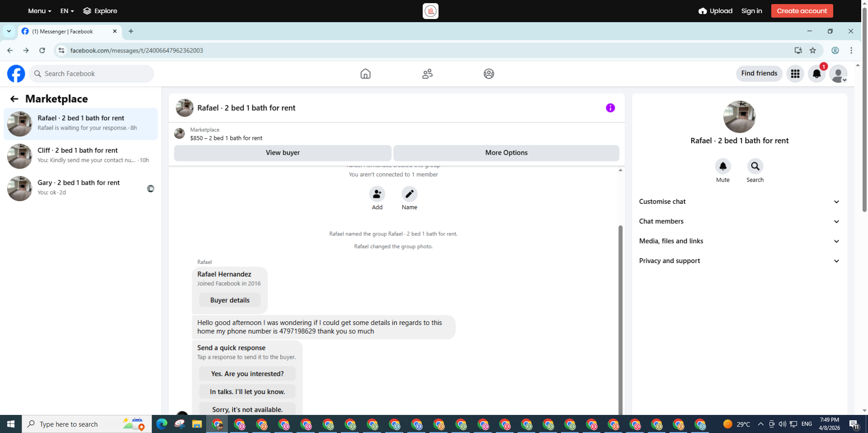Image resolution: width=868 pixels, height=433 pixels.
Task: Open File Explorer from the taskbar
Action: [x=197, y=424]
